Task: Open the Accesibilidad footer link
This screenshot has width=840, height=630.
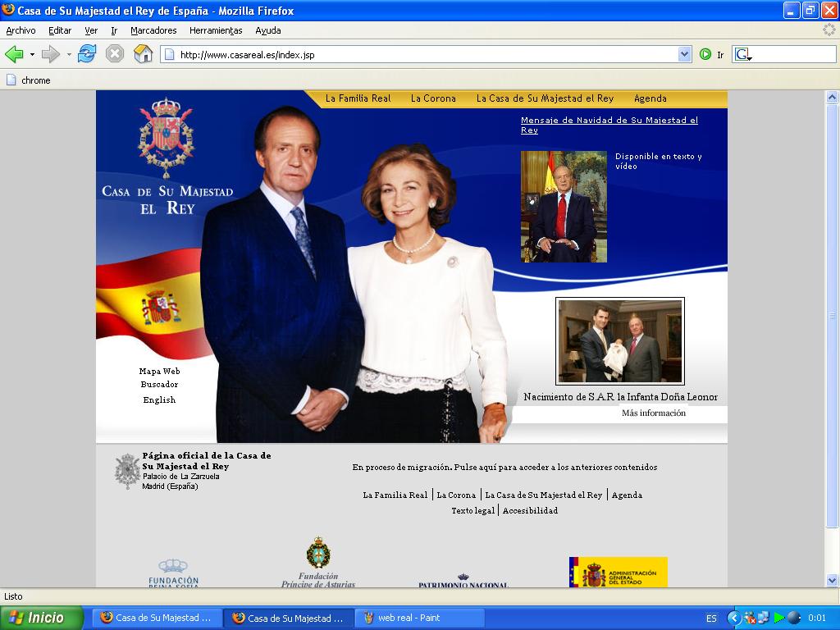Action: [530, 510]
